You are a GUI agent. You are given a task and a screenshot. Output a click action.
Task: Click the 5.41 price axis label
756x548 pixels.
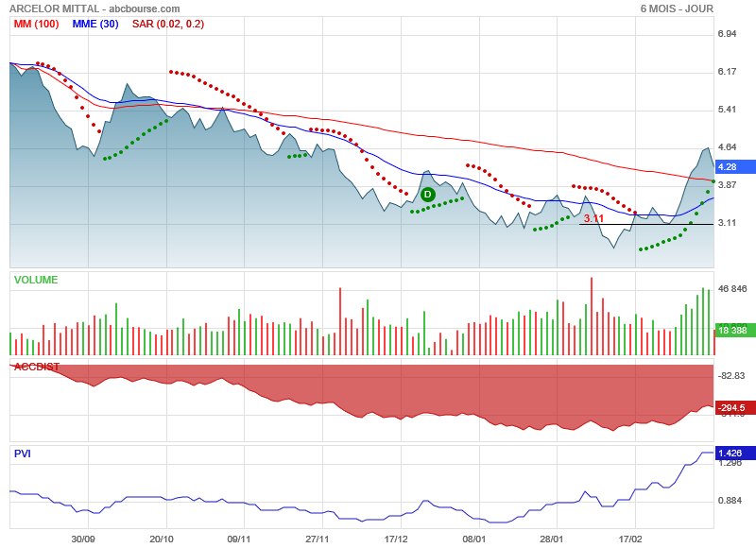727,110
